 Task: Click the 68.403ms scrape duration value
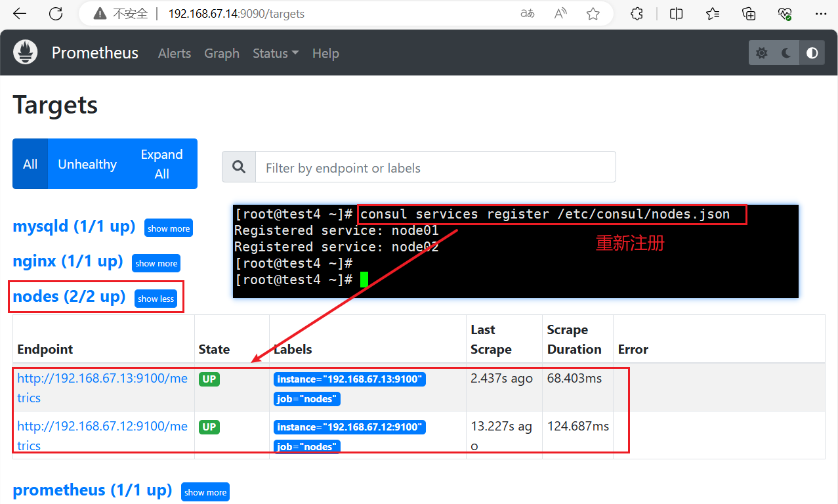(575, 378)
